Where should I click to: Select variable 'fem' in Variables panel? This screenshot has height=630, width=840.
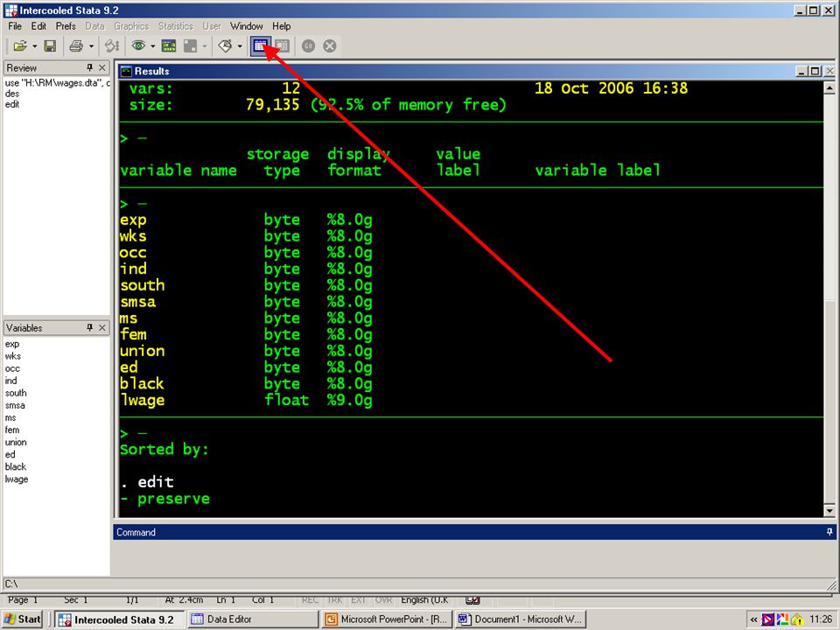point(11,430)
